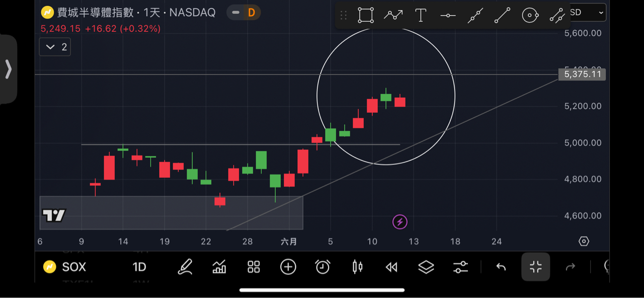Tap the +16.62 (+0.32%) change text
The width and height of the screenshot is (644, 298).
(x=123, y=29)
